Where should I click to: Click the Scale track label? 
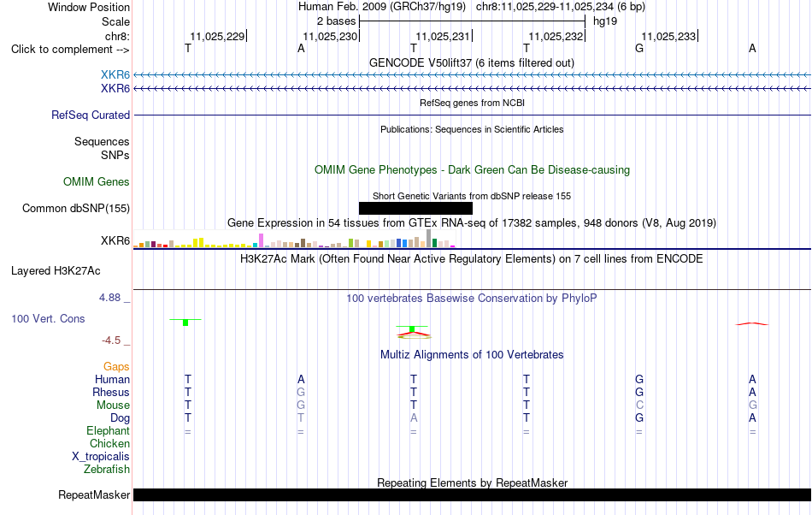pos(115,21)
